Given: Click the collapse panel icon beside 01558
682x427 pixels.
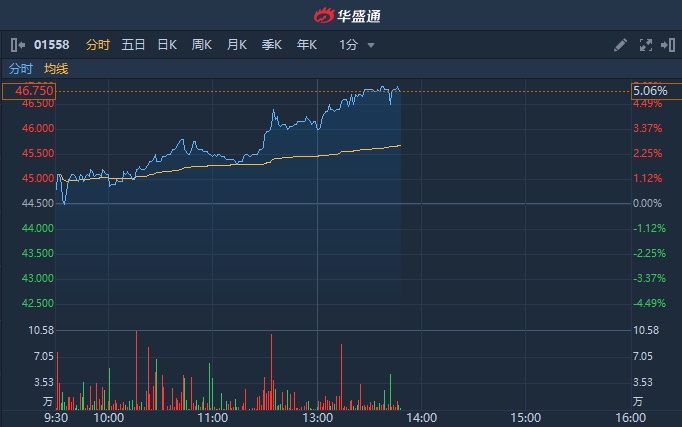Looking at the screenshot, I should pyautogui.click(x=17, y=45).
